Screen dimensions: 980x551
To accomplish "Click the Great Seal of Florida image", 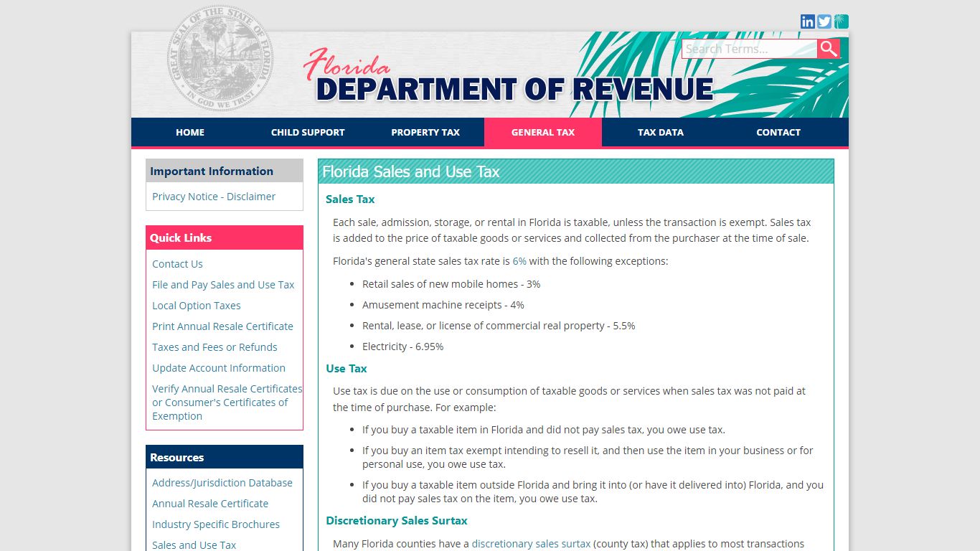I will [220, 59].
